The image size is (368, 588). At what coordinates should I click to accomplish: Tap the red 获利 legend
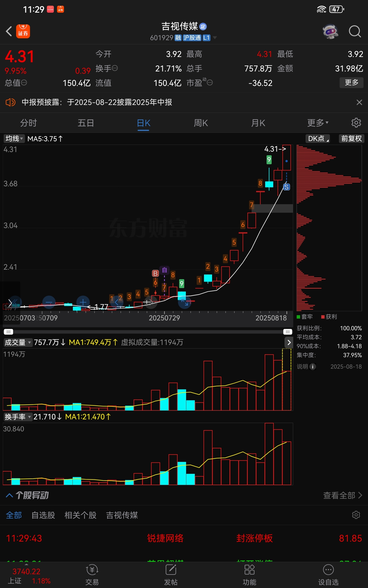329,317
